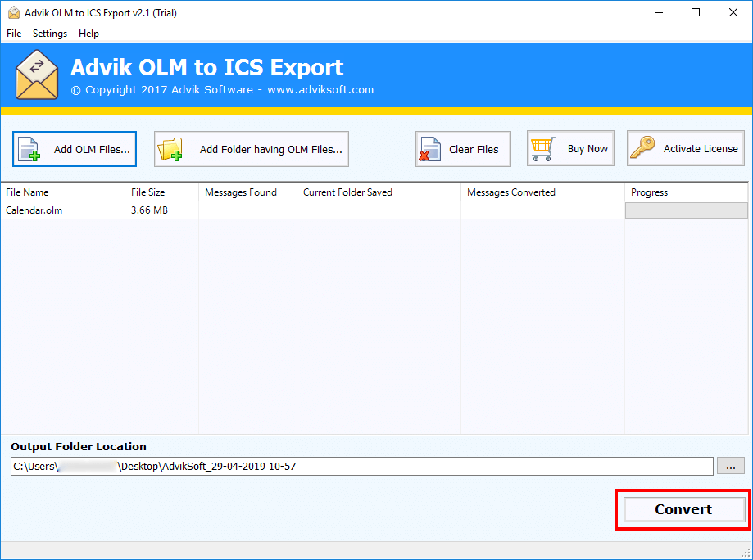This screenshot has height=560, width=753.
Task: Click the Advik envelope logo in the banner
Action: click(37, 75)
